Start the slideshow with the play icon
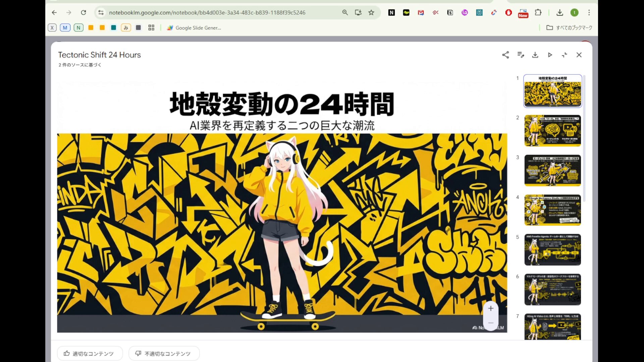644x362 pixels. pos(550,55)
